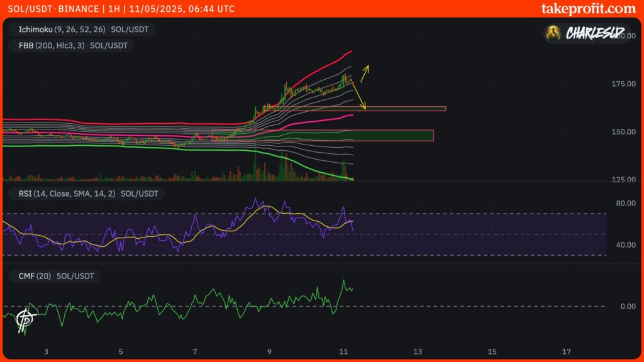This screenshot has width=644, height=362.
Task: Click the 9 date marker on time axis
Action: click(x=269, y=351)
